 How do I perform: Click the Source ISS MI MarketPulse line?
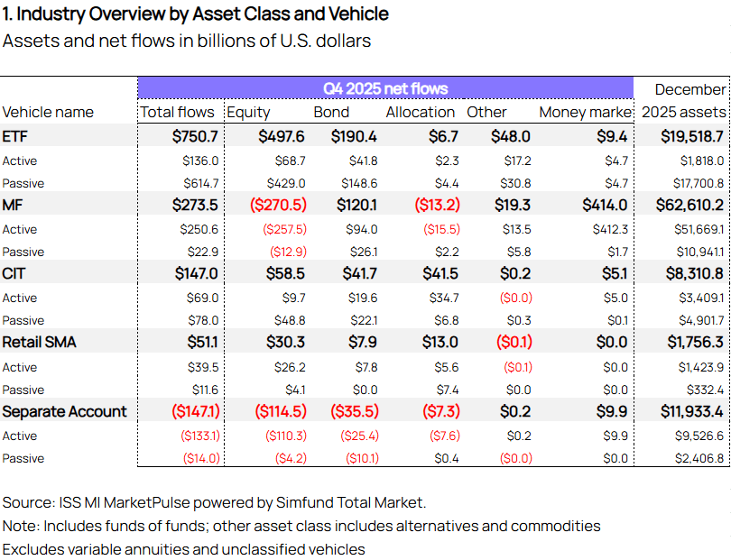click(x=214, y=502)
